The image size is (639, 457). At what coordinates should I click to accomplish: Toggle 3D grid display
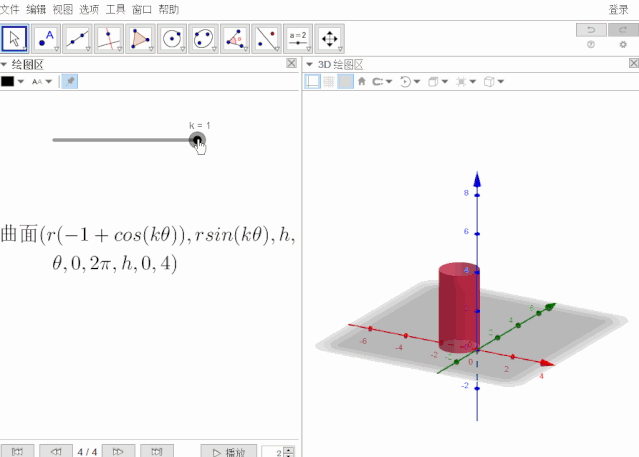pos(329,82)
